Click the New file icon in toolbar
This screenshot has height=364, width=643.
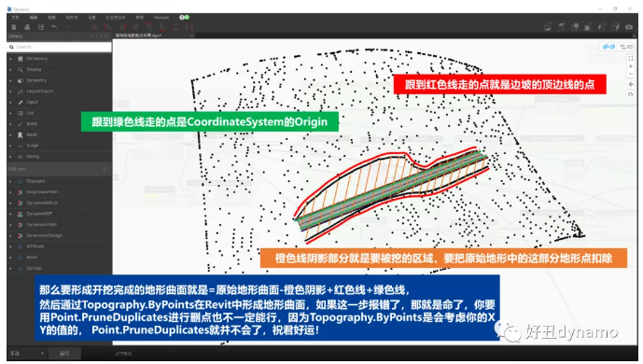[14, 27]
